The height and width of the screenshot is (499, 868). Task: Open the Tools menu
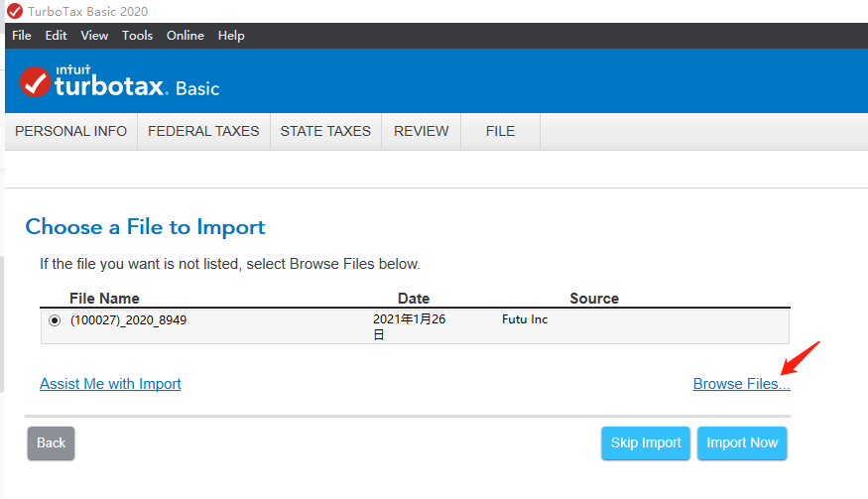click(138, 36)
